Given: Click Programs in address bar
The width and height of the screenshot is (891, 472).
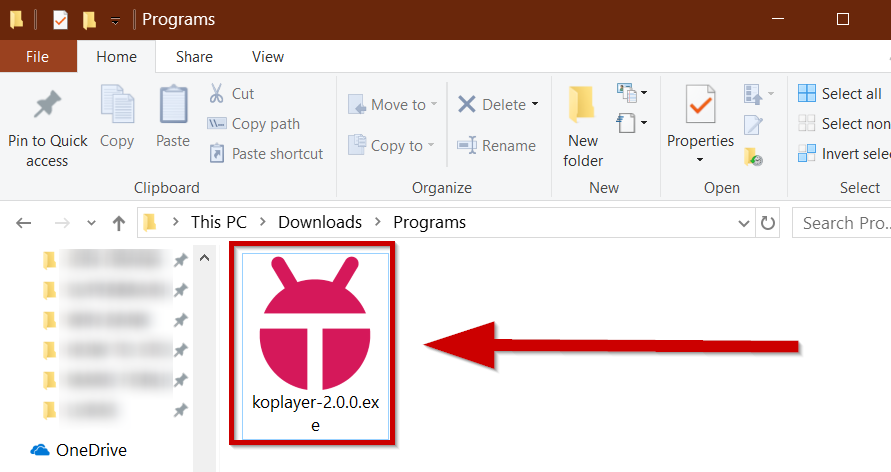Looking at the screenshot, I should click(x=430, y=222).
